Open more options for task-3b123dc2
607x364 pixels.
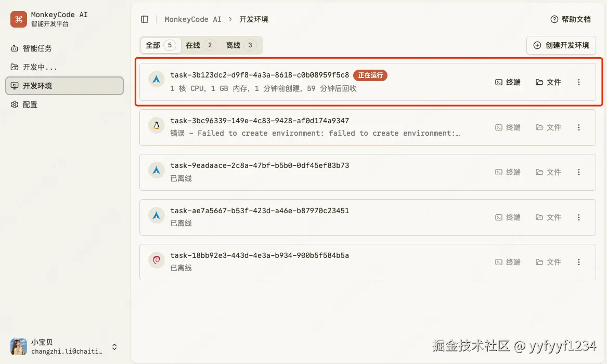pos(579,82)
